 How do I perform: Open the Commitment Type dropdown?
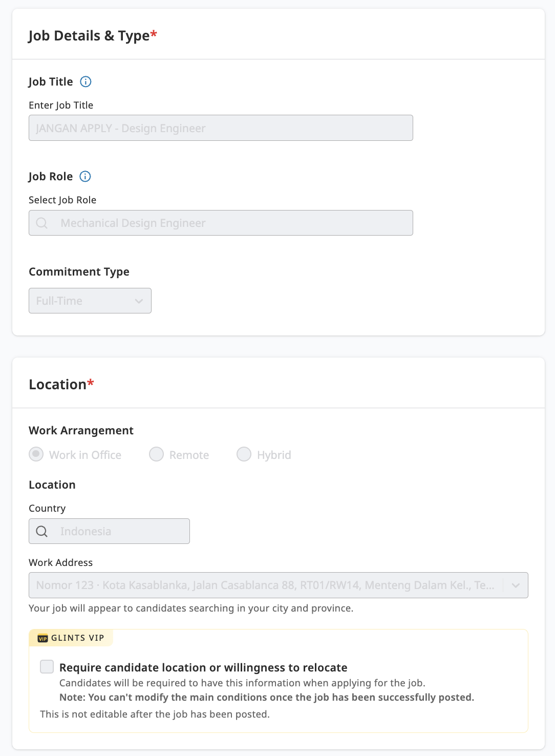[x=90, y=301]
